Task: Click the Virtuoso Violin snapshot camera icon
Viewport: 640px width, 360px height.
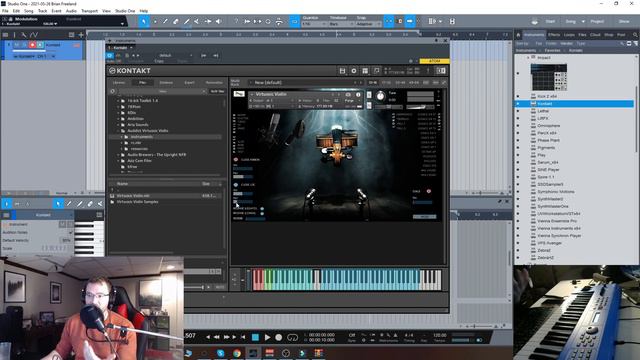Action: pyautogui.click(x=348, y=94)
